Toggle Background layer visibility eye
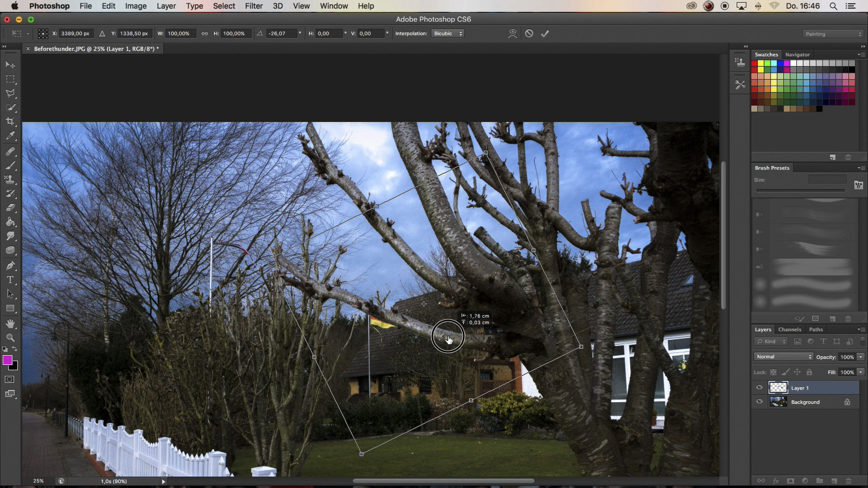The height and width of the screenshot is (488, 868). coord(759,401)
